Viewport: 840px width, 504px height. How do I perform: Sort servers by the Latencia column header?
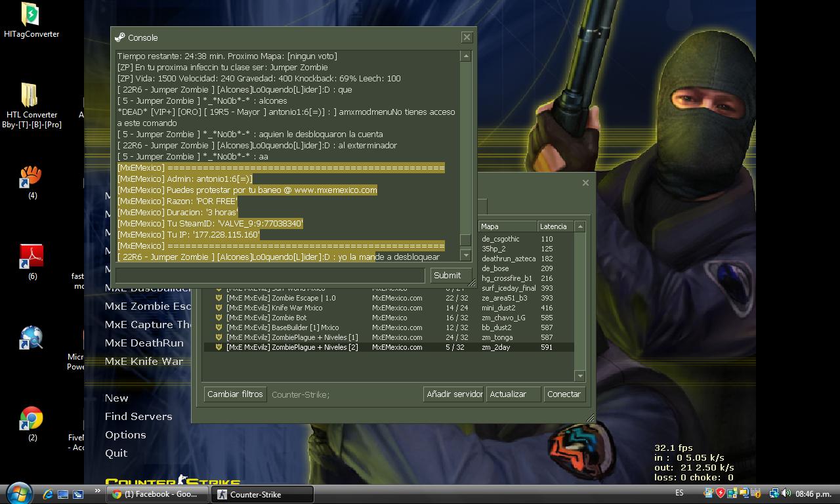[x=555, y=226]
